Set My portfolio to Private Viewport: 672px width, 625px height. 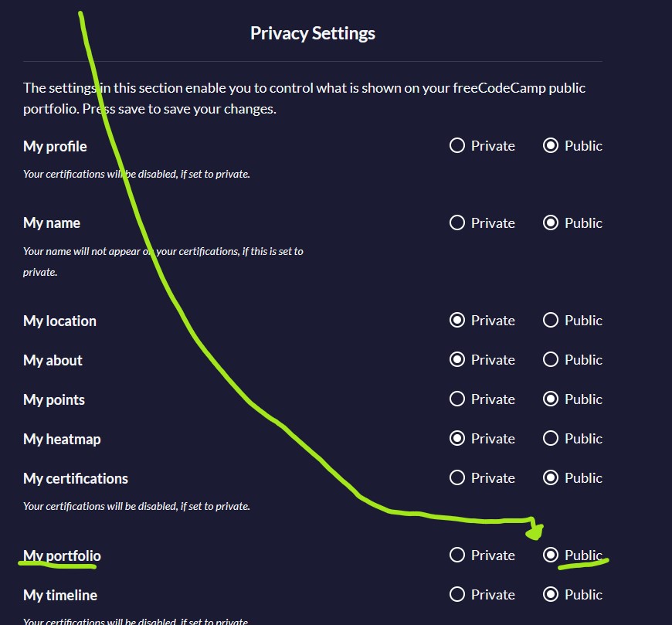456,555
